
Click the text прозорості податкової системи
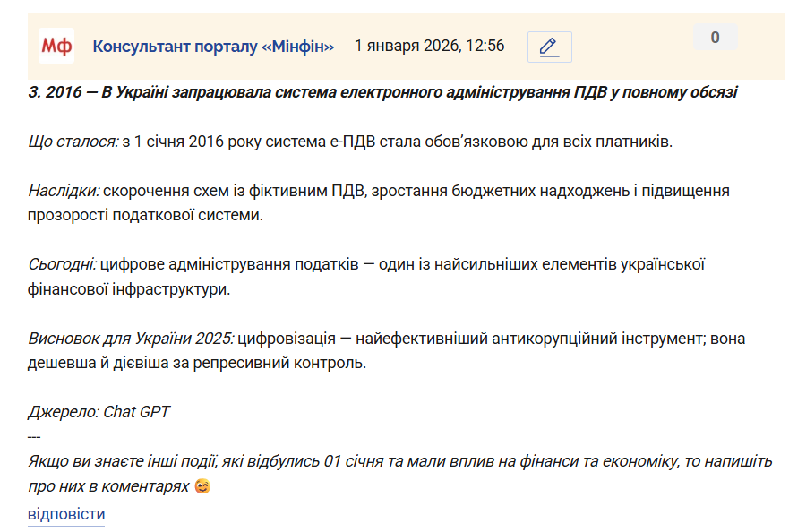[x=145, y=216]
